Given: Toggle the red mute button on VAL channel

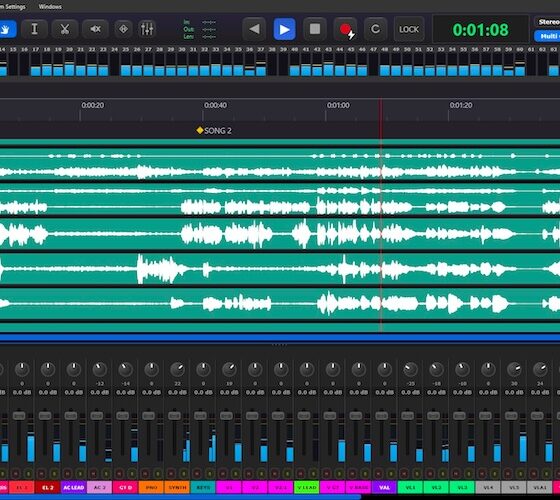Looking at the screenshot, I should pos(378,474).
